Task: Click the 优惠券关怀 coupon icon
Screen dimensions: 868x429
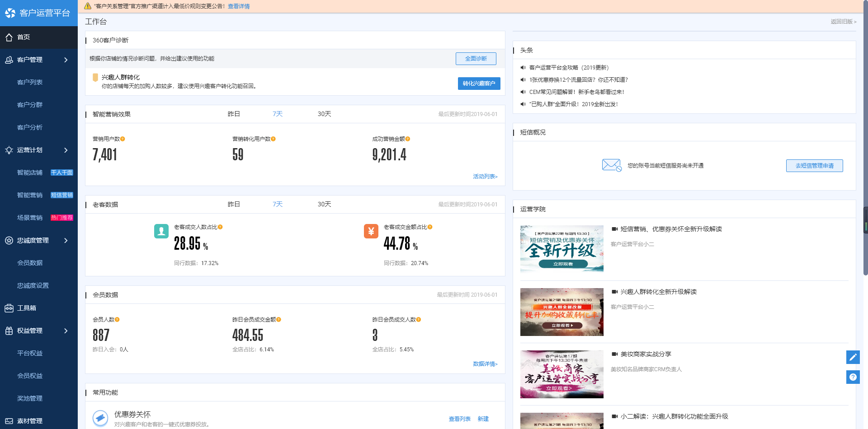Action: click(x=100, y=418)
